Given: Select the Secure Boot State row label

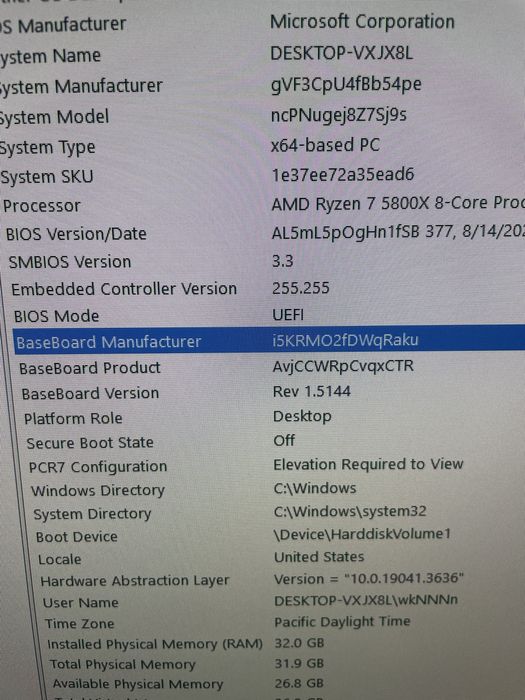Looking at the screenshot, I should coord(90,443).
